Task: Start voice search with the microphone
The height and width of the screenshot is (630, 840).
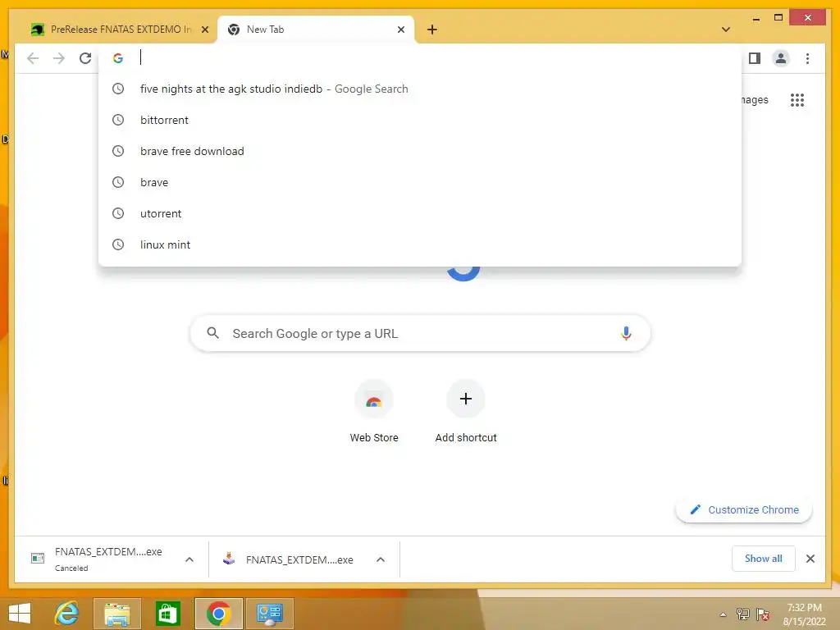Action: (626, 333)
